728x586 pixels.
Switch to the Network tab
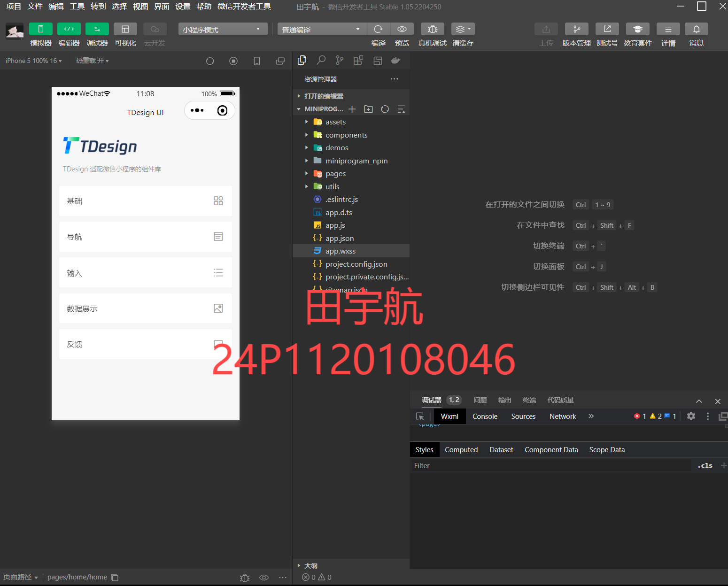[563, 416]
